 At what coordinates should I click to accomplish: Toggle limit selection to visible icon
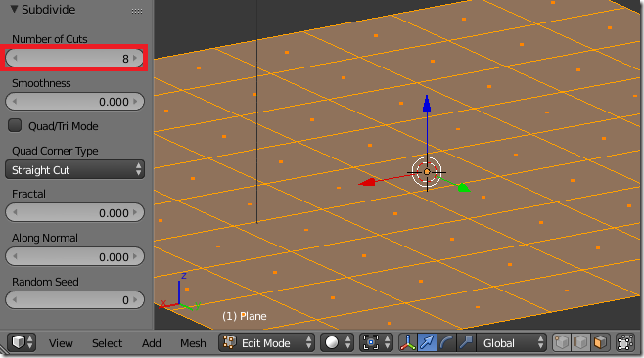[x=624, y=342]
